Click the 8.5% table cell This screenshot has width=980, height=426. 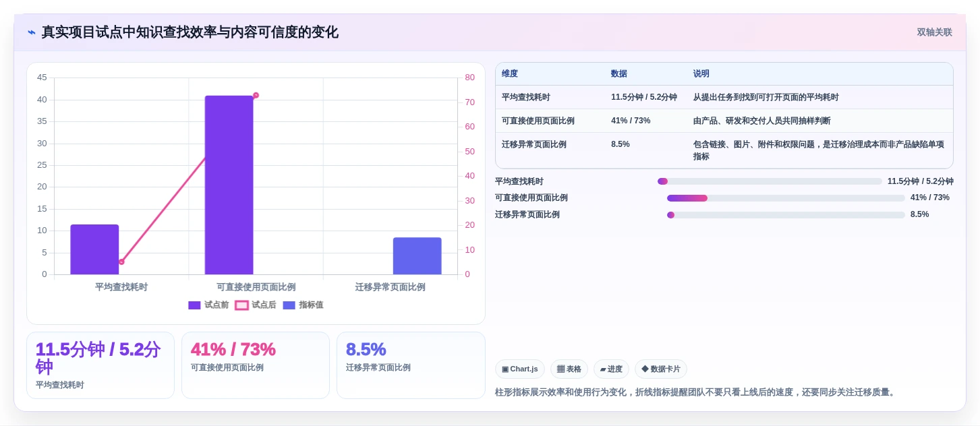coord(621,144)
